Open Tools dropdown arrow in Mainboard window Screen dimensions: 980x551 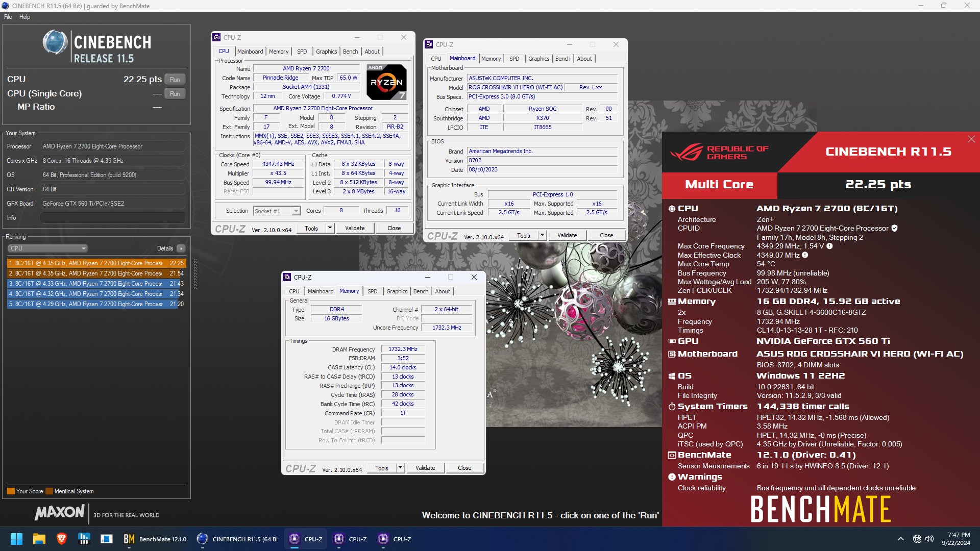coord(542,235)
